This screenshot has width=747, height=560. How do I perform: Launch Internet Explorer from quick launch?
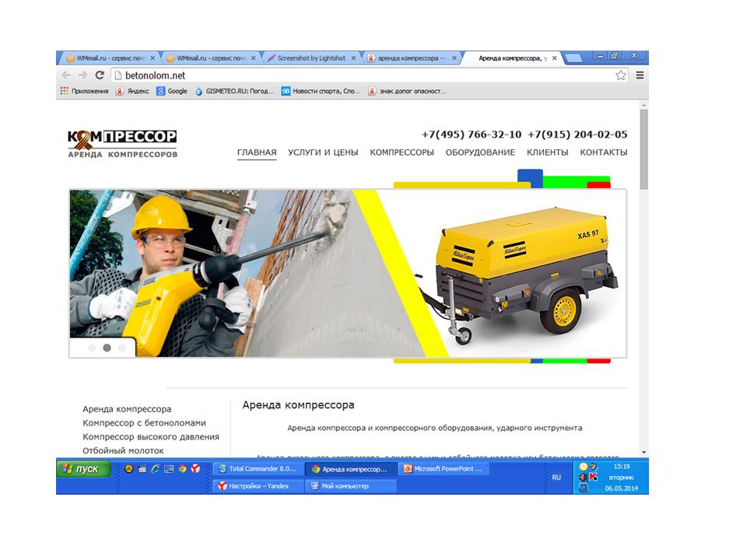coord(156,468)
